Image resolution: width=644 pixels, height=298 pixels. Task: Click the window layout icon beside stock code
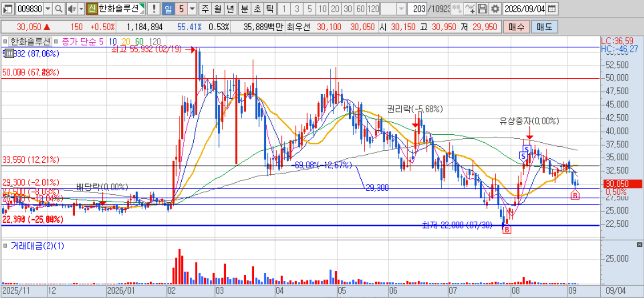(8, 8)
